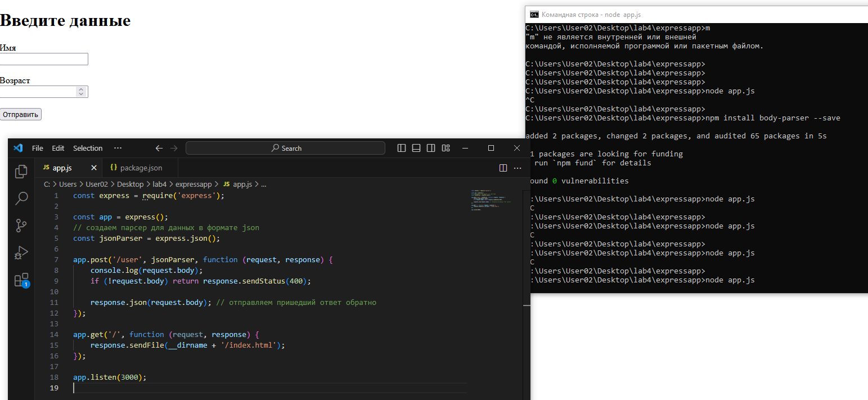Image resolution: width=868 pixels, height=400 pixels.
Task: Increase the Возраст number with stepper
Action: point(81,89)
